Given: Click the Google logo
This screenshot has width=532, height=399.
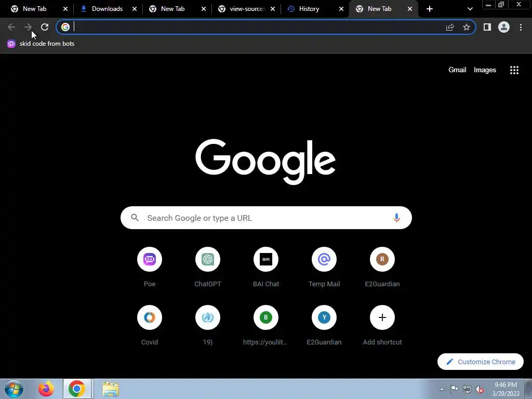Looking at the screenshot, I should pyautogui.click(x=265, y=162).
